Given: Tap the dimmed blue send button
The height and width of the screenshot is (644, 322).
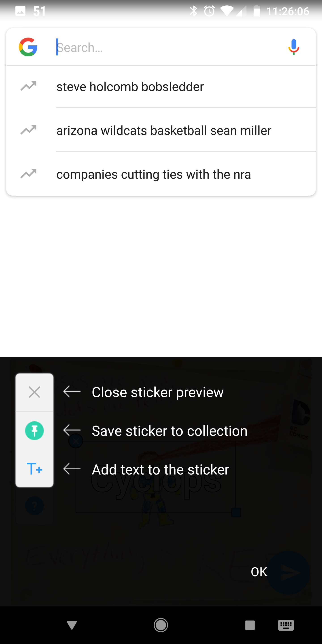Looking at the screenshot, I should pyautogui.click(x=289, y=572).
